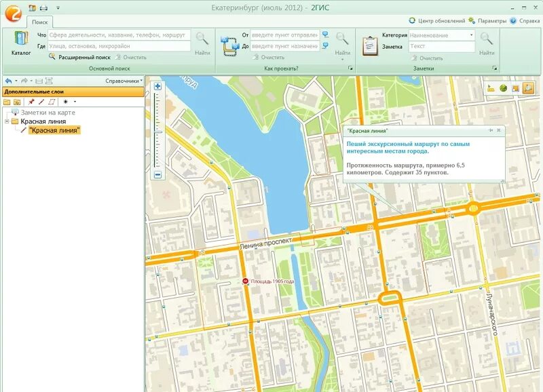Click Найти magnifier in Основной поиск group
Viewport: 543px width, 392px height.
click(202, 43)
